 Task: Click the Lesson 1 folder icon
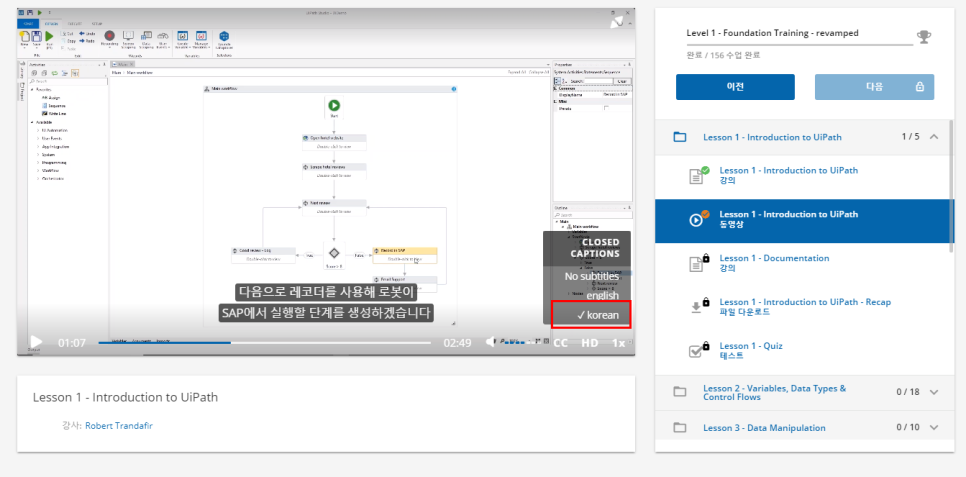pos(680,137)
